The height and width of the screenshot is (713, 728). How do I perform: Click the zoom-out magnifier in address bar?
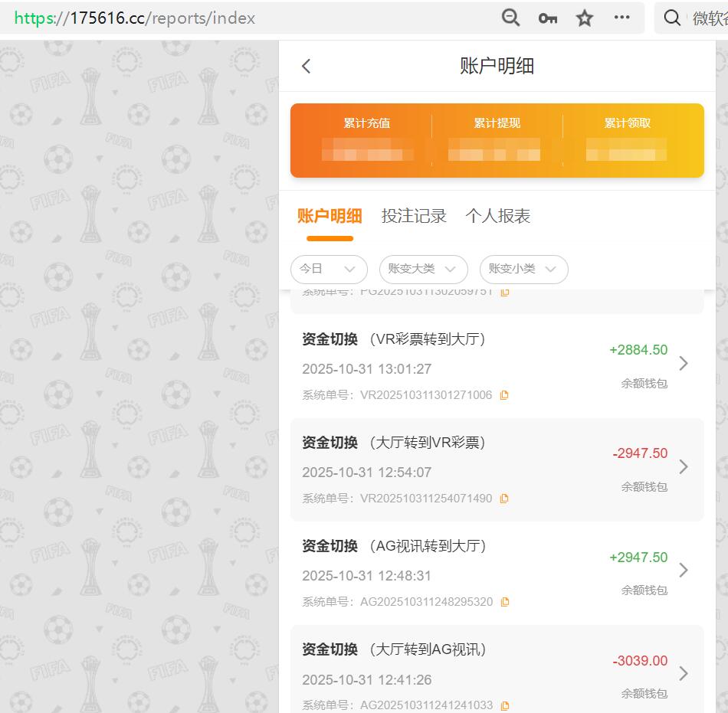click(x=510, y=18)
